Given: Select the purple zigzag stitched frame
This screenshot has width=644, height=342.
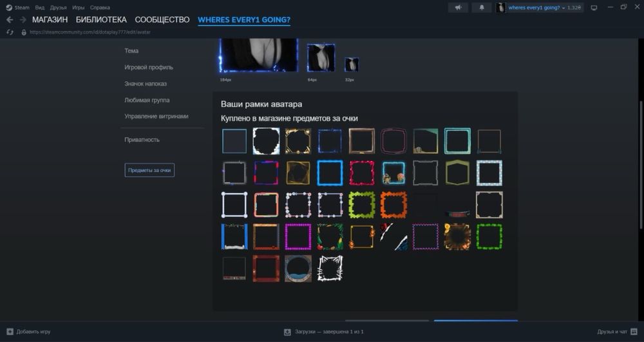Looking at the screenshot, I should pos(426,236).
